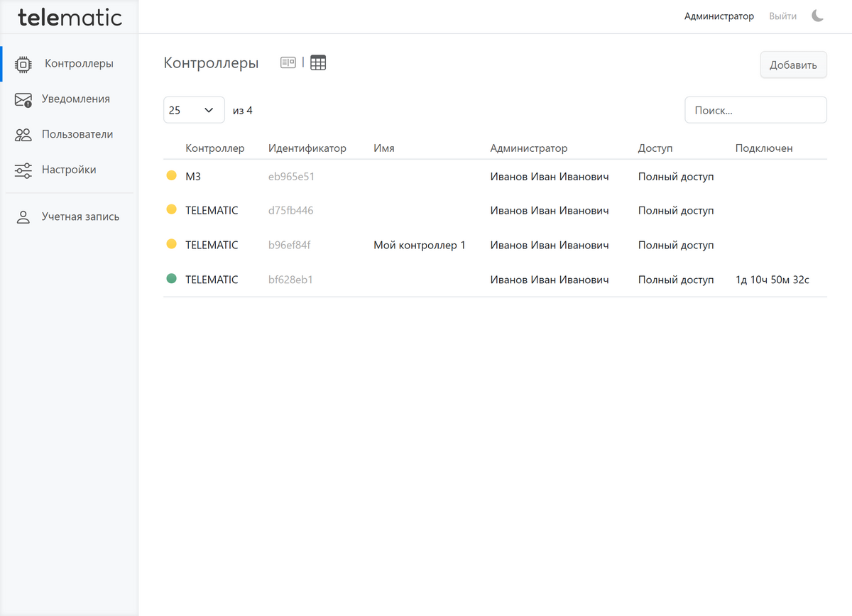This screenshot has height=616, width=852.
Task: Focus the Поиск search field
Action: click(755, 110)
